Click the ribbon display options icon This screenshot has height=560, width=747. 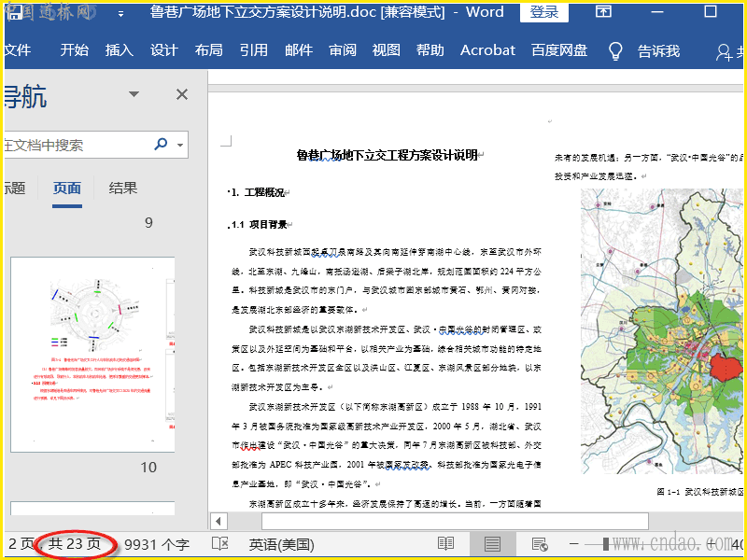click(x=604, y=12)
